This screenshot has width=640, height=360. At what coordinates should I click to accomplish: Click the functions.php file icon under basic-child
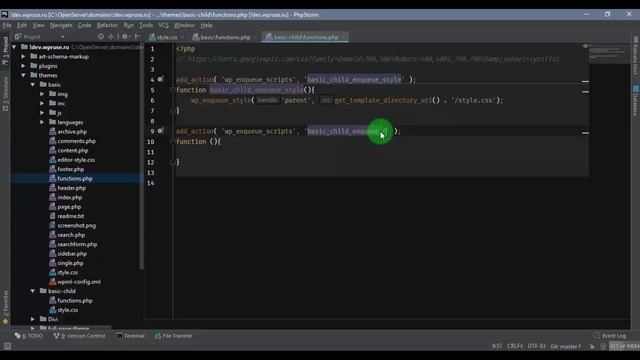(53, 300)
